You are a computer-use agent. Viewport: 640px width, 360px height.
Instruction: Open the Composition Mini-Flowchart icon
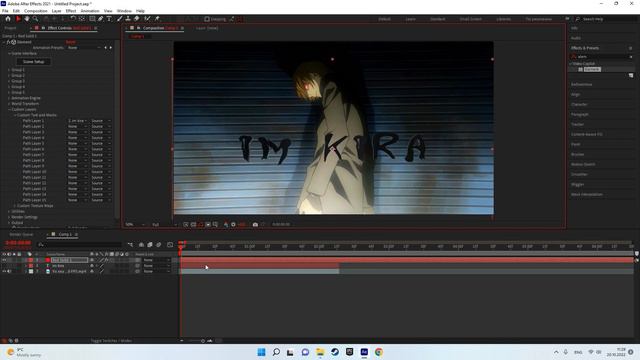[130, 244]
